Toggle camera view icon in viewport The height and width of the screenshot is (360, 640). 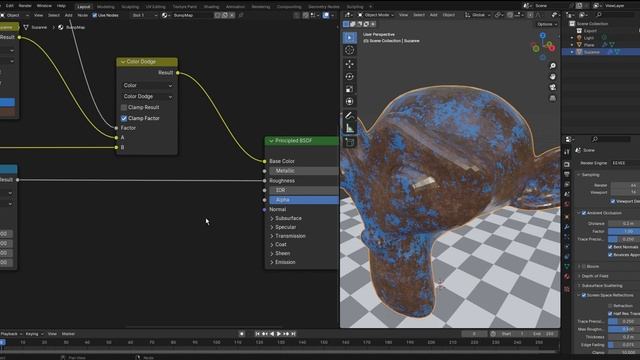[x=553, y=87]
